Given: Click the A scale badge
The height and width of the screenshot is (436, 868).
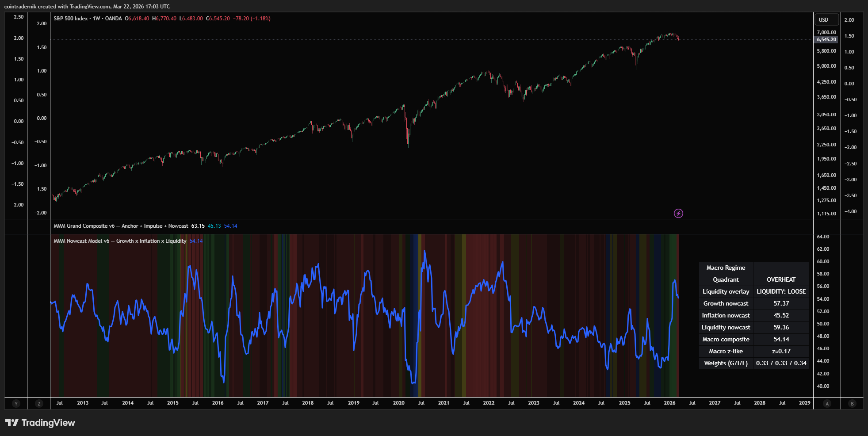Looking at the screenshot, I should (827, 403).
